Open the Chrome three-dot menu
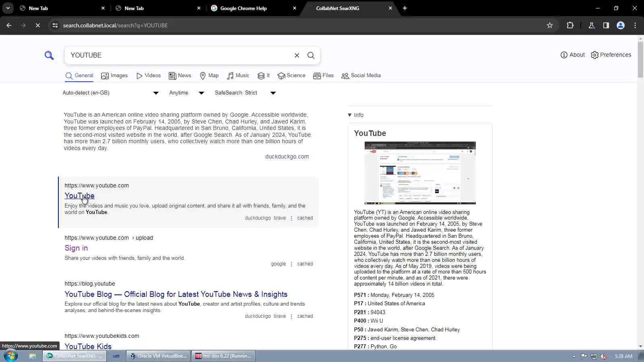This screenshot has height=362, width=644. tap(635, 25)
